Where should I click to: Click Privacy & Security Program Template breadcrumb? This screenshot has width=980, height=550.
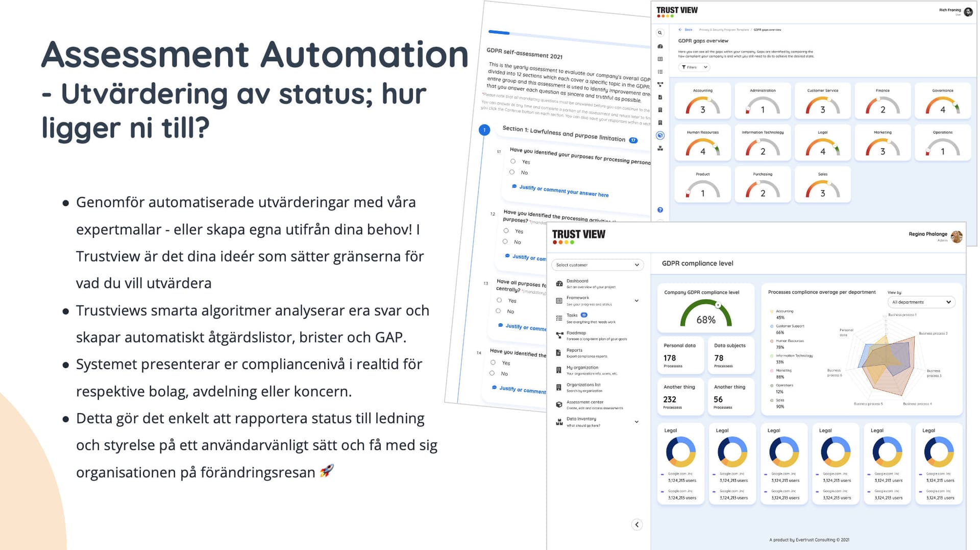tap(723, 30)
